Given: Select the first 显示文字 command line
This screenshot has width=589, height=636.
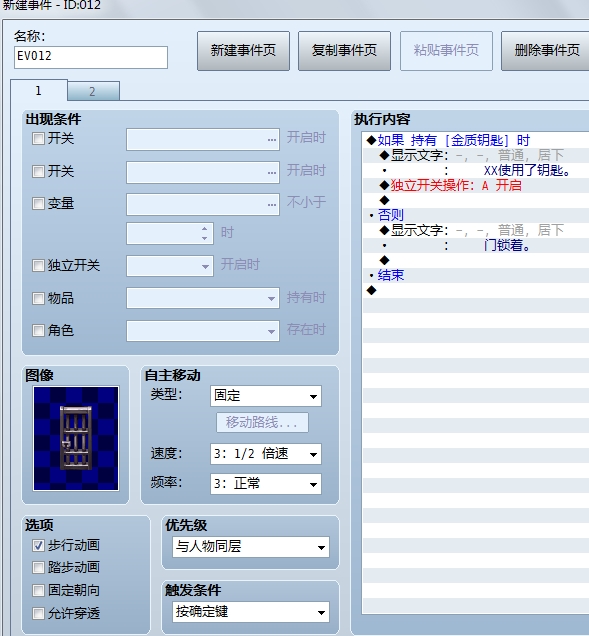Looking at the screenshot, I should (x=475, y=156).
